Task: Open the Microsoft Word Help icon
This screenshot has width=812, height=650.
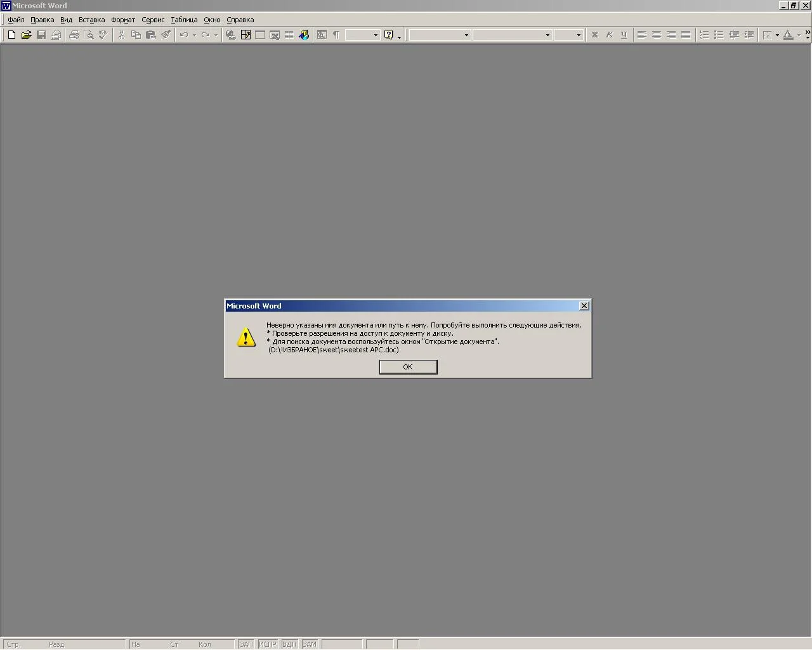Action: pyautogui.click(x=389, y=35)
